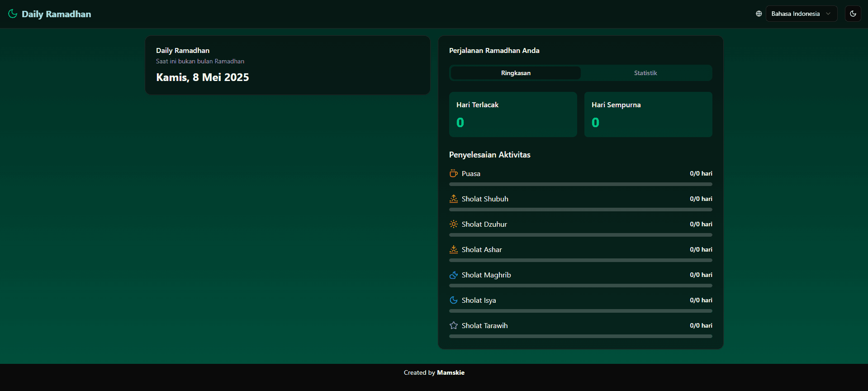Click the Sholat Maghrib cloud-moon icon
The width and height of the screenshot is (868, 391).
coord(453,275)
